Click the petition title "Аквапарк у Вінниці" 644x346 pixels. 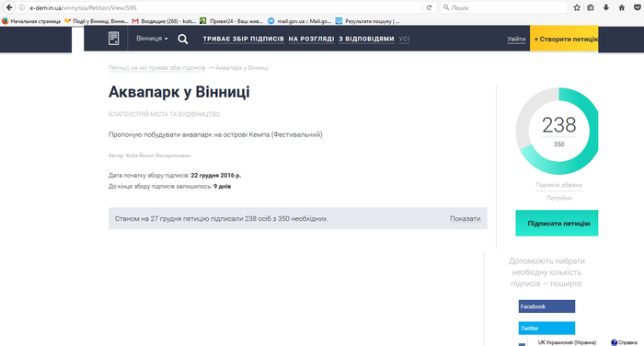(179, 92)
